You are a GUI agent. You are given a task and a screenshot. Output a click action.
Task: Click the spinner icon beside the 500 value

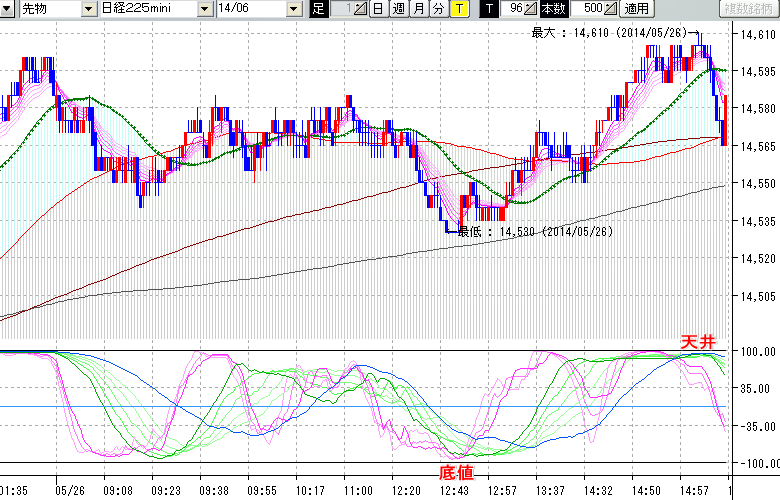tap(610, 9)
